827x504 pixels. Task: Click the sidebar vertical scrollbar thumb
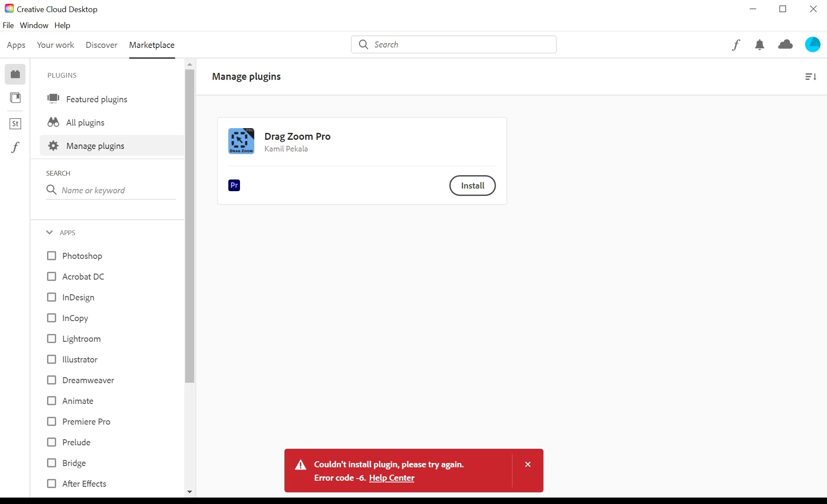[x=189, y=226]
